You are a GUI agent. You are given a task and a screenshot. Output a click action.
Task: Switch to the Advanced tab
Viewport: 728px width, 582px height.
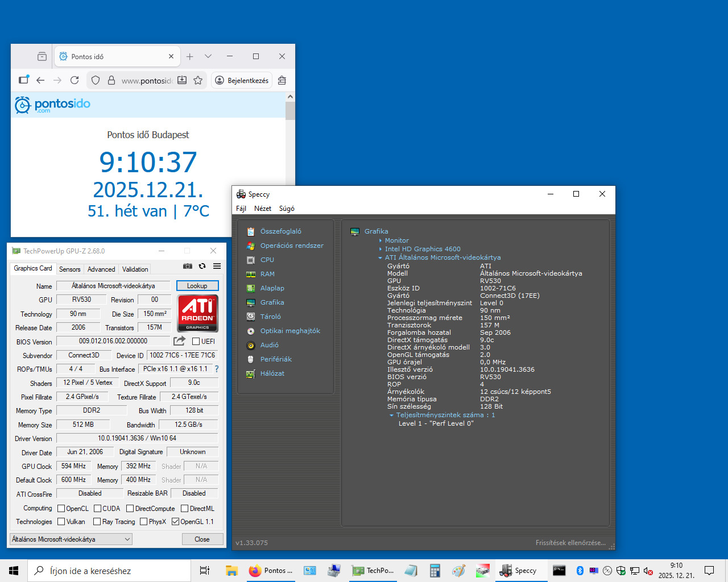pos(101,269)
